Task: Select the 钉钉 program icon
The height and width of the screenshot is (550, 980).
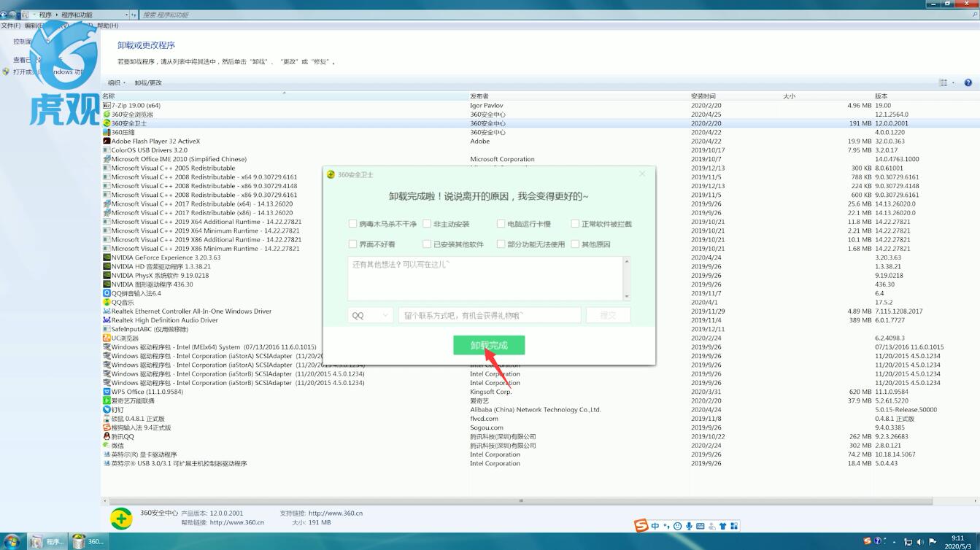Action: pyautogui.click(x=107, y=410)
